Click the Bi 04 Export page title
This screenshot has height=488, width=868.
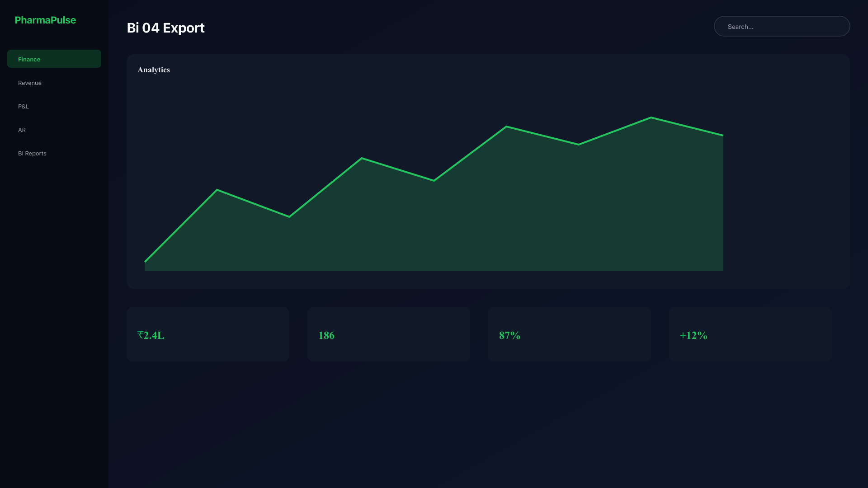coord(165,28)
